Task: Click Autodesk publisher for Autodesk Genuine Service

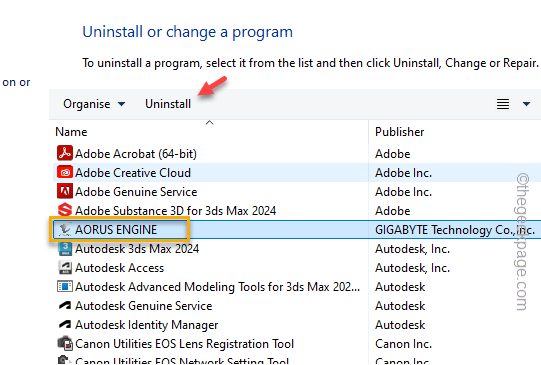Action: pos(400,306)
